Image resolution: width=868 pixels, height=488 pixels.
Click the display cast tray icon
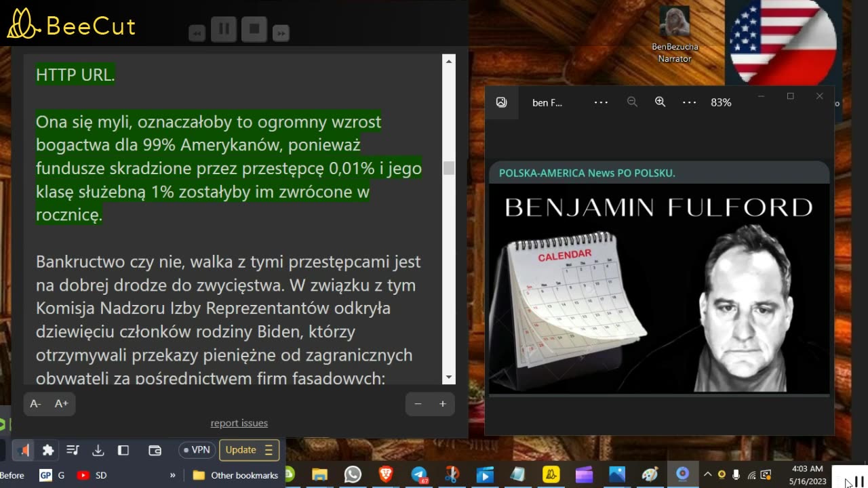[766, 474]
